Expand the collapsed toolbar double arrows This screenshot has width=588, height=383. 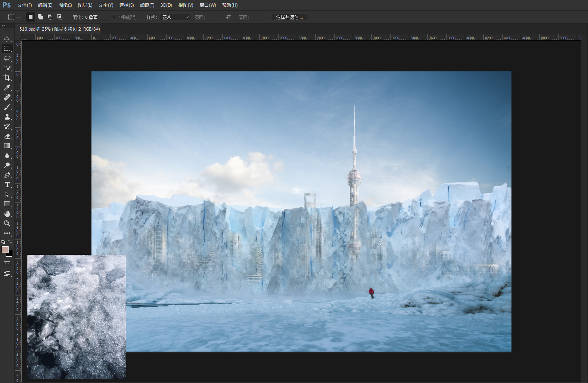click(3, 26)
